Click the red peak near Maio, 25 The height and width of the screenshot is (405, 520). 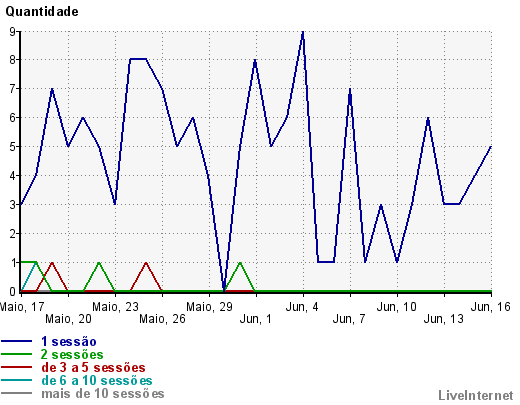pos(146,263)
